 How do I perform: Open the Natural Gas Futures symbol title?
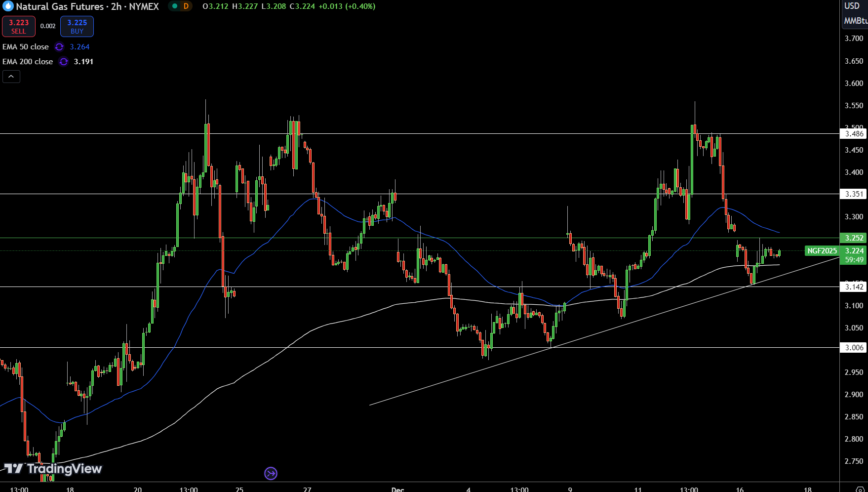87,6
